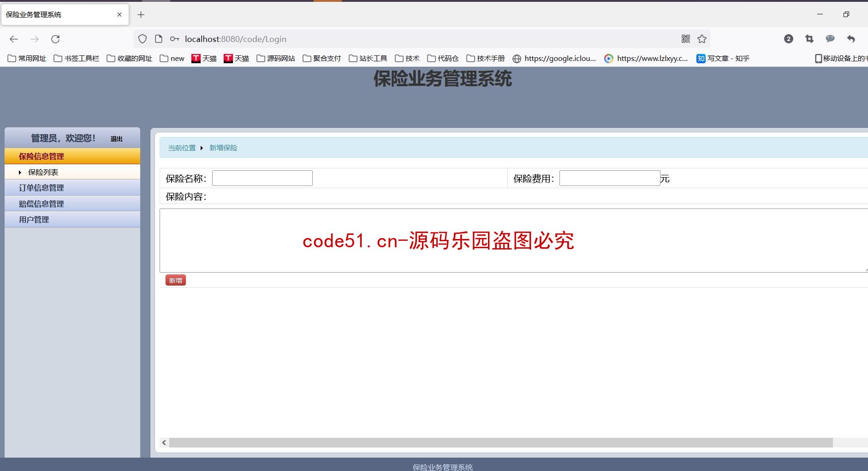The width and height of the screenshot is (868, 471).
Task: Click the 管理员，欢迎您! greeting text
Action: [x=63, y=138]
